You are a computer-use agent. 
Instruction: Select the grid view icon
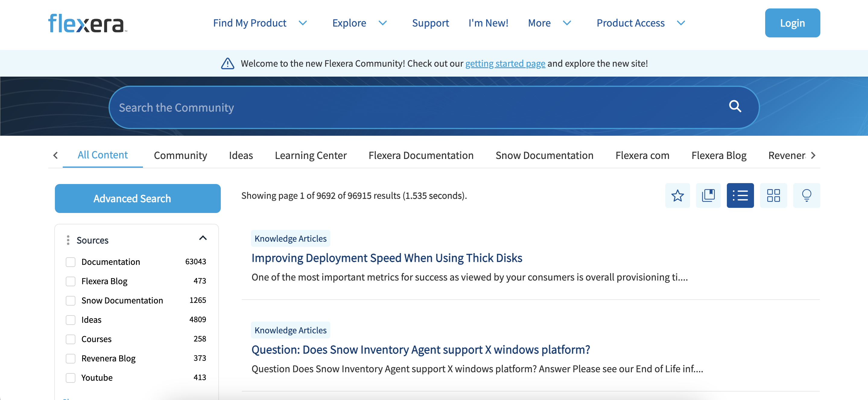(773, 195)
